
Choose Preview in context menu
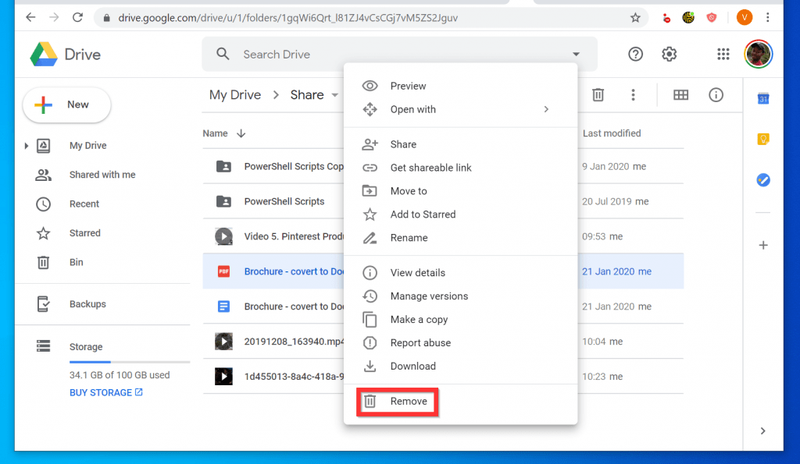(461, 86)
